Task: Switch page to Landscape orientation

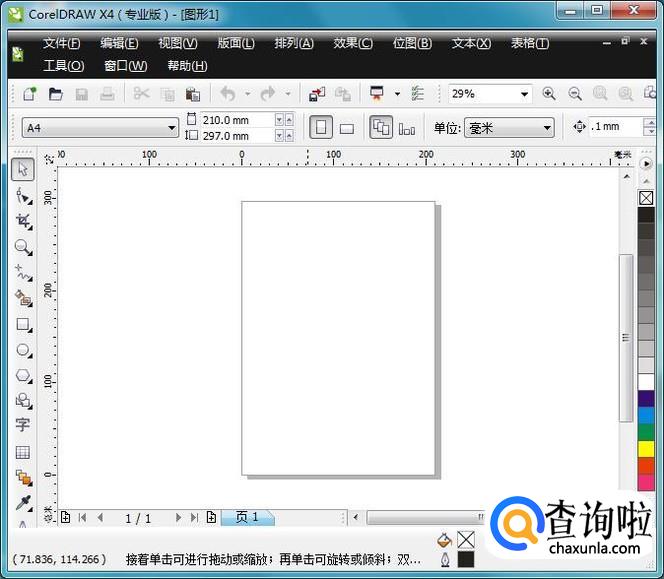Action: [347, 128]
